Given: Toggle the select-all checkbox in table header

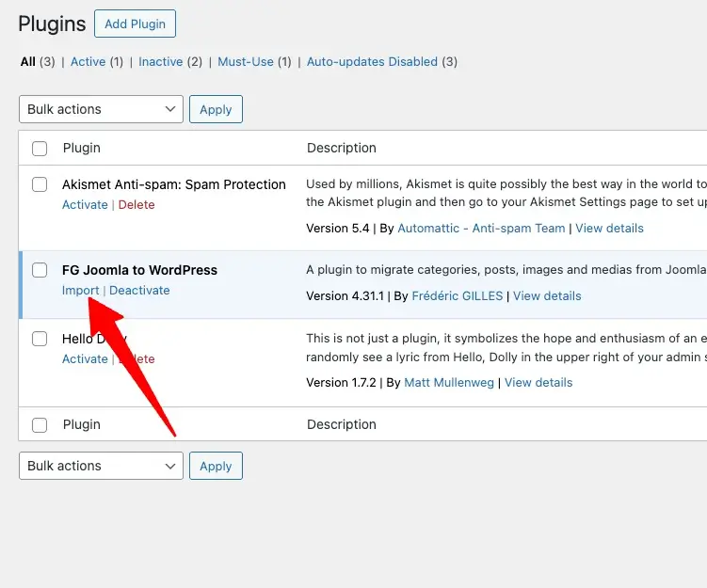Looking at the screenshot, I should (x=40, y=148).
